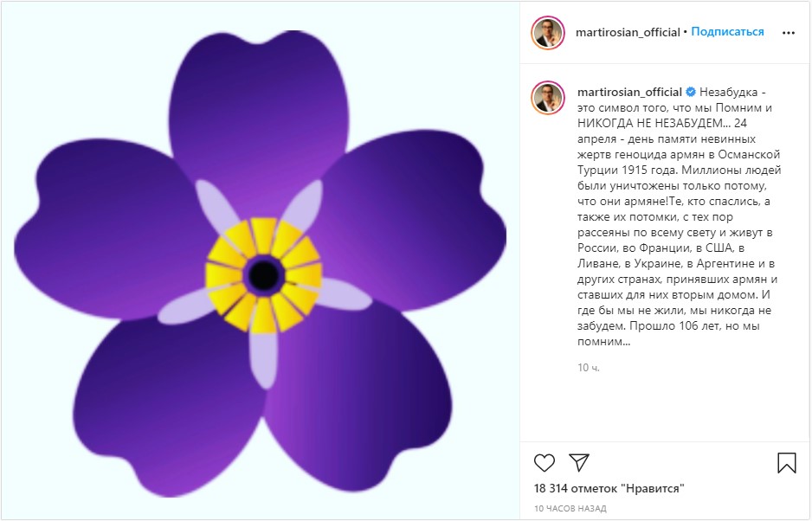
Task: Click the top purple petal
Action: click(x=259, y=109)
